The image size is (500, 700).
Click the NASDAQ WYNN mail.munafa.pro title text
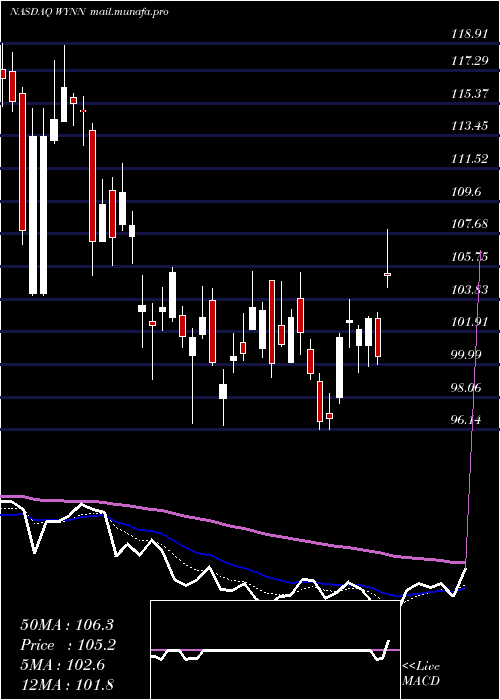point(89,12)
